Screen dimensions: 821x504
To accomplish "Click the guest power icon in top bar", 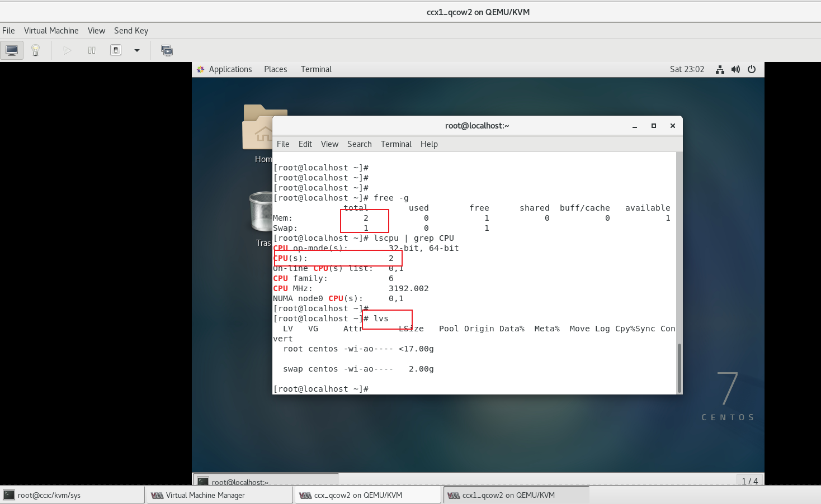I will (752, 69).
